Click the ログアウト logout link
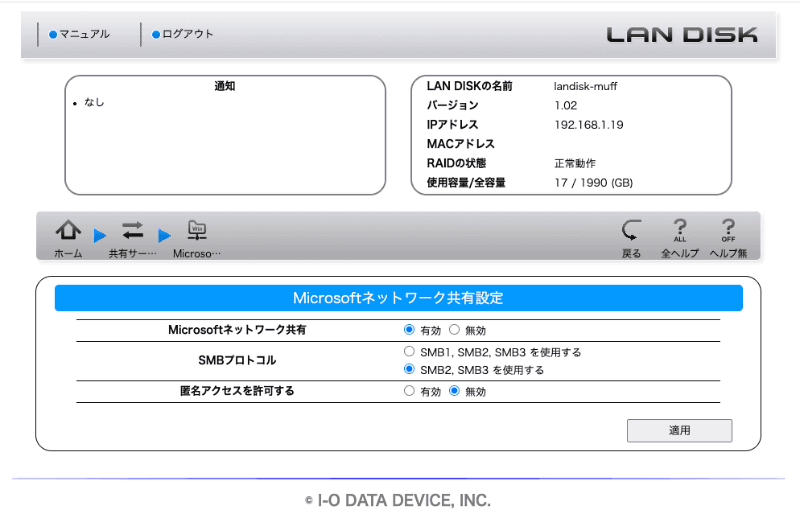This screenshot has height=518, width=800. [183, 34]
